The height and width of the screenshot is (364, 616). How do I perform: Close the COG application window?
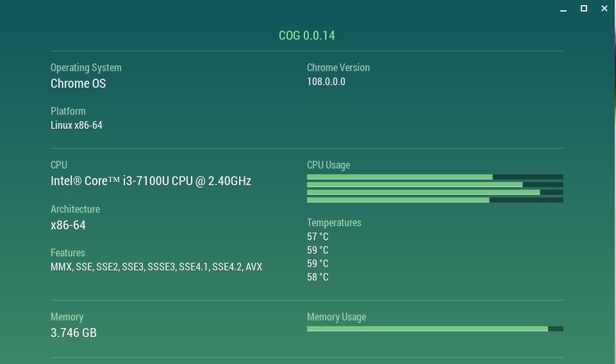coord(604,9)
